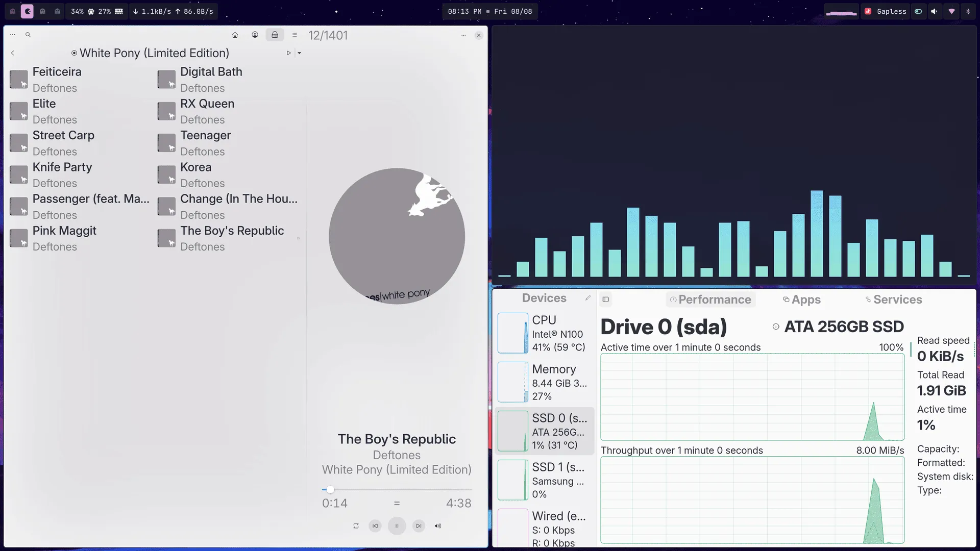Switch to the first ghost workspace

(13, 11)
